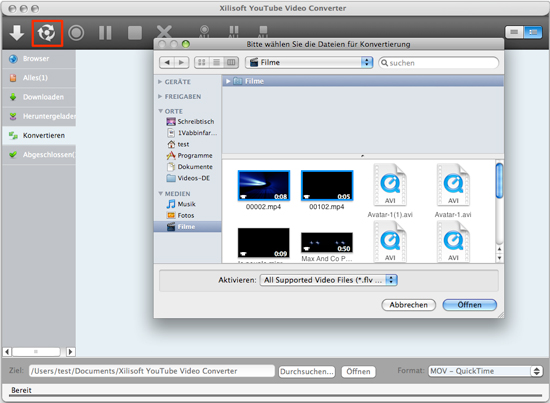Select the test home folder
Screen dimensions: 550x403
(x=179, y=144)
